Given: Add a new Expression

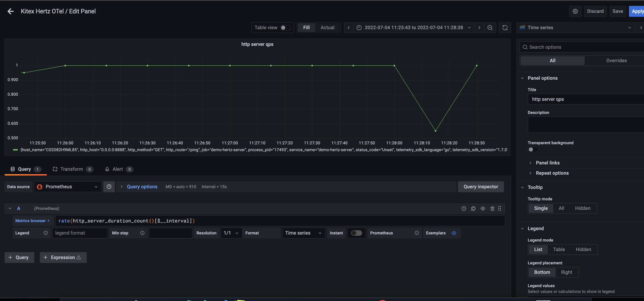Looking at the screenshot, I should point(63,257).
